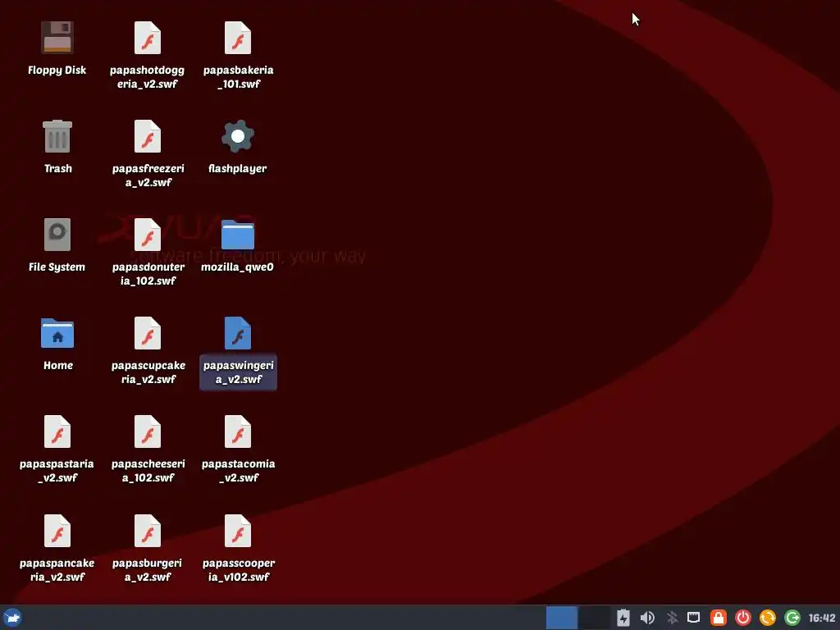Image resolution: width=840 pixels, height=630 pixels.
Task: Open the wired network tray icon
Action: [694, 618]
